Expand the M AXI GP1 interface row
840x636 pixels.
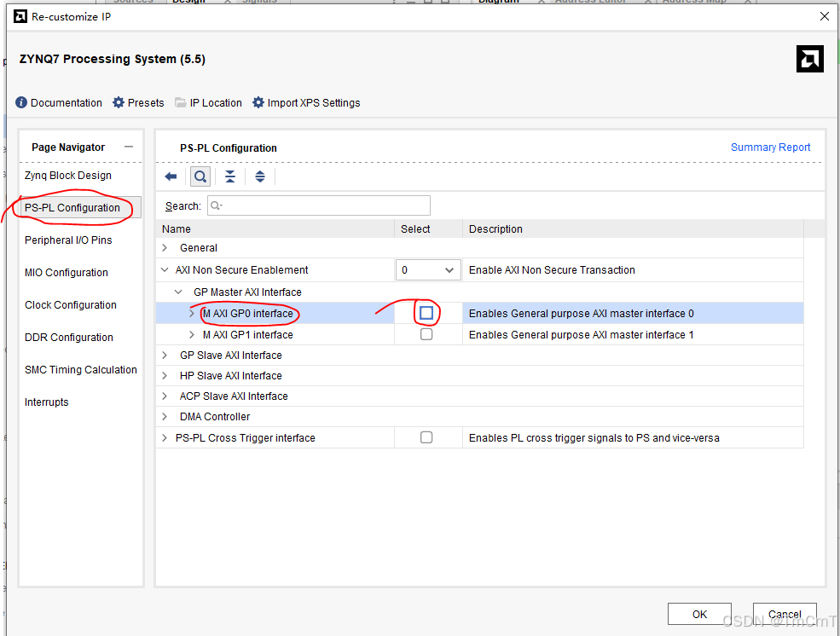coord(192,334)
